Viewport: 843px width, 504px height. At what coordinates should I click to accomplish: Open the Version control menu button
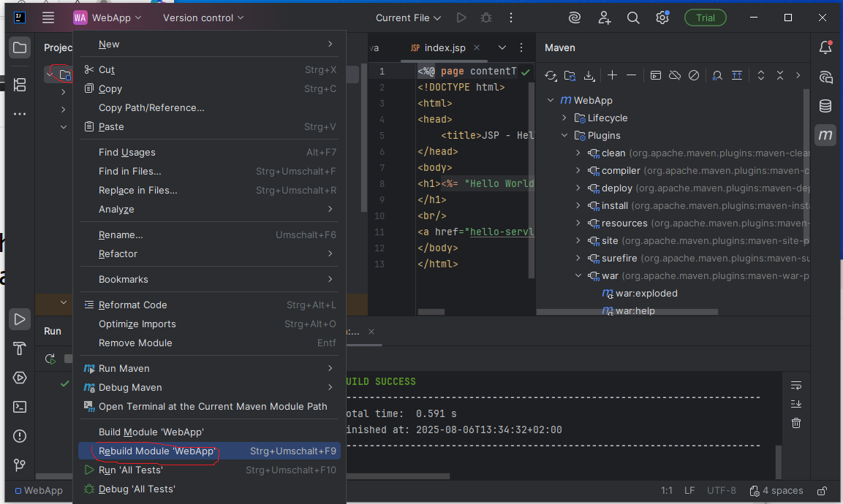(203, 18)
